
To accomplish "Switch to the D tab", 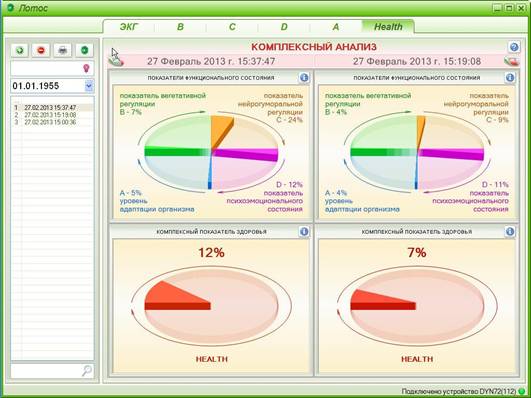I will click(284, 27).
